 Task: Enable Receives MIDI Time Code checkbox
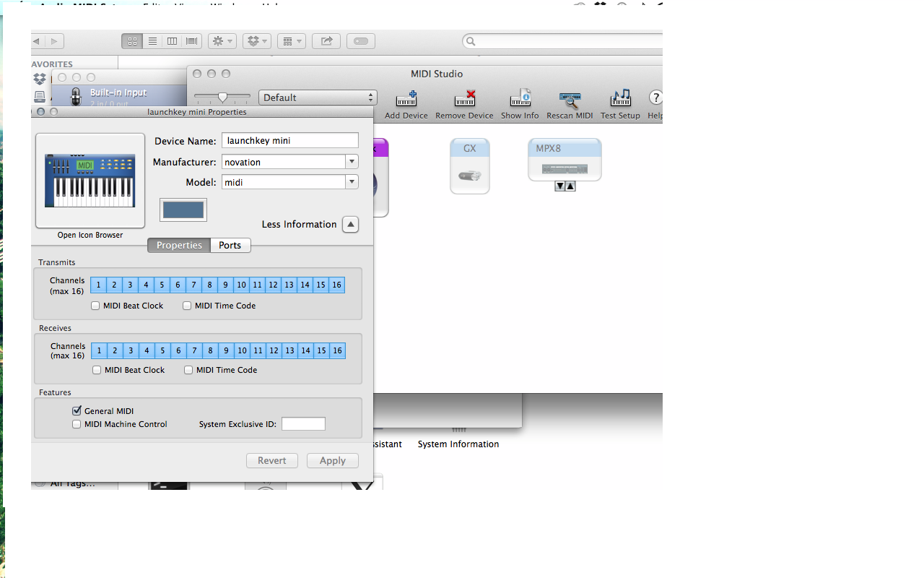pos(188,370)
